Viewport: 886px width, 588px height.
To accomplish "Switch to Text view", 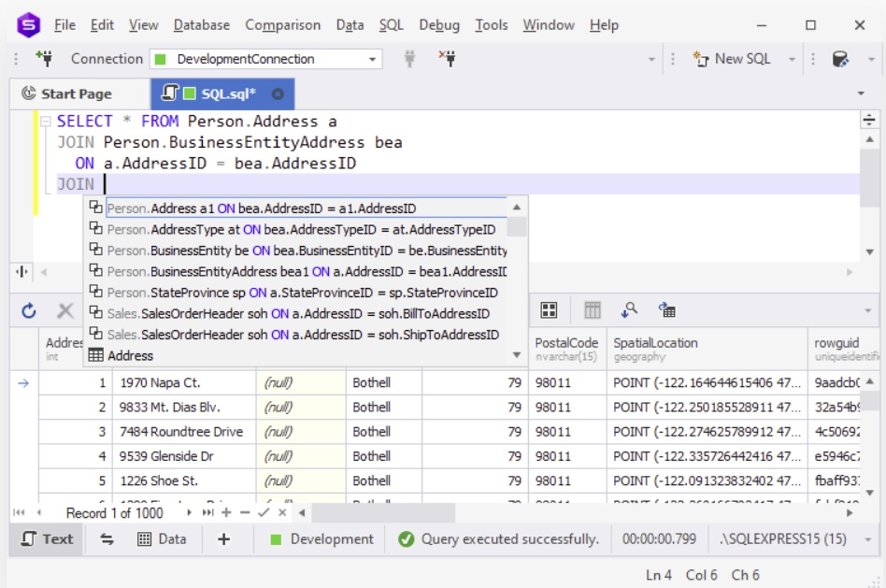I will (x=48, y=539).
